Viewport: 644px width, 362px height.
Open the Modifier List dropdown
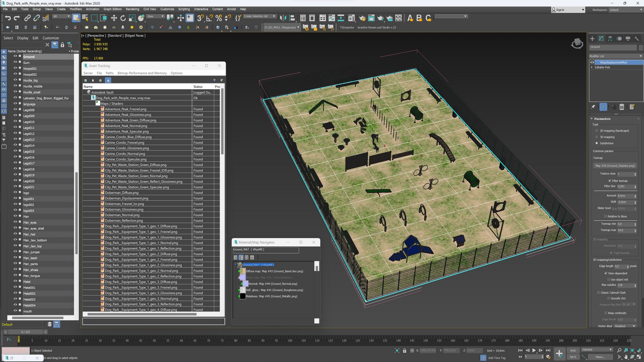click(616, 56)
